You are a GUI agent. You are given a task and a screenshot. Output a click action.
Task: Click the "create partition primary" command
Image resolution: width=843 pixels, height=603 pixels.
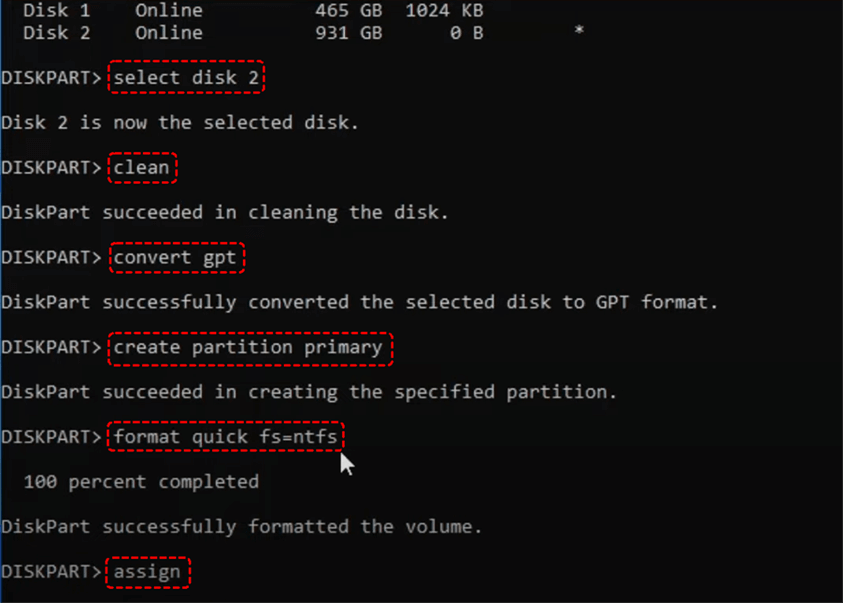point(248,347)
